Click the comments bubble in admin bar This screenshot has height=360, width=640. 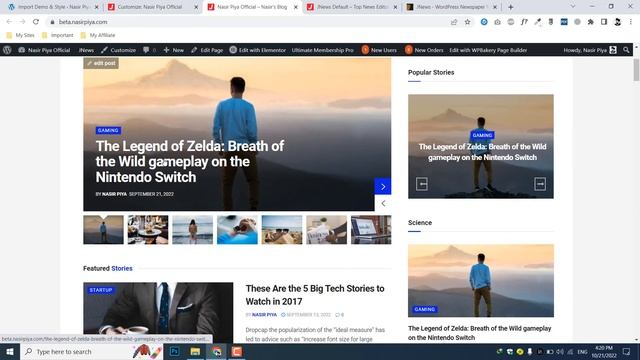pyautogui.click(x=146, y=50)
